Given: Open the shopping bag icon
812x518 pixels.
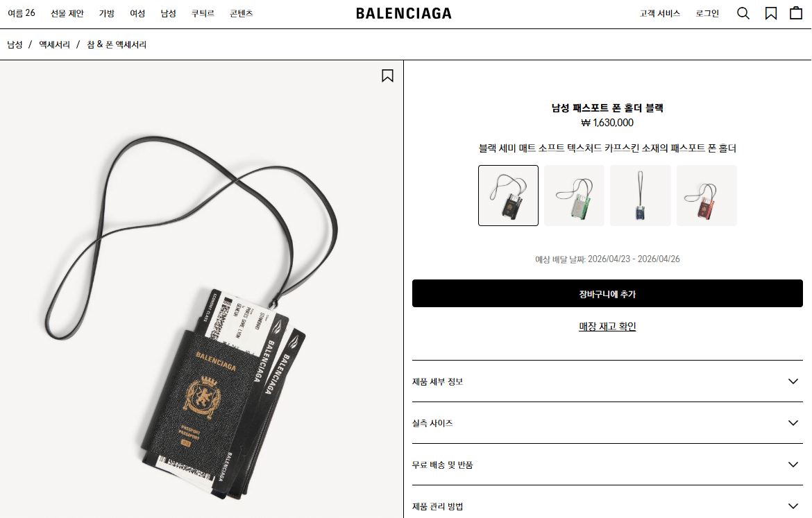Looking at the screenshot, I should point(796,13).
